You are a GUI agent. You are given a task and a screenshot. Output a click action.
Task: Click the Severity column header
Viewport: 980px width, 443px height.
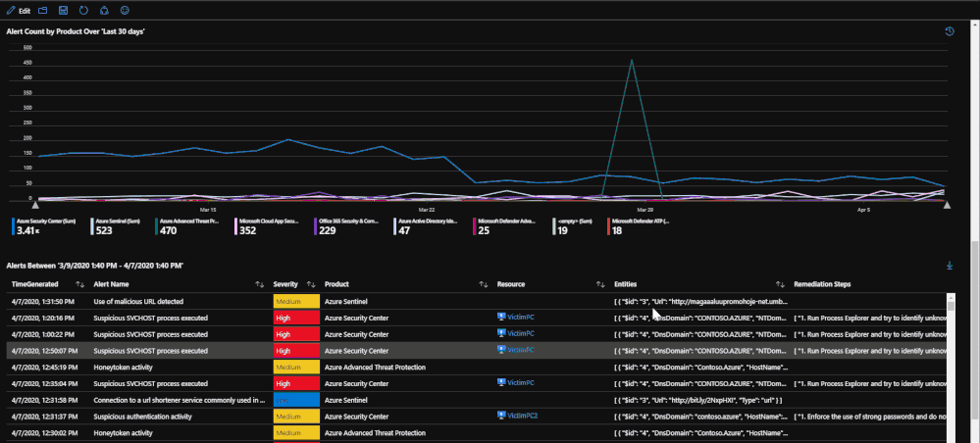[285, 284]
